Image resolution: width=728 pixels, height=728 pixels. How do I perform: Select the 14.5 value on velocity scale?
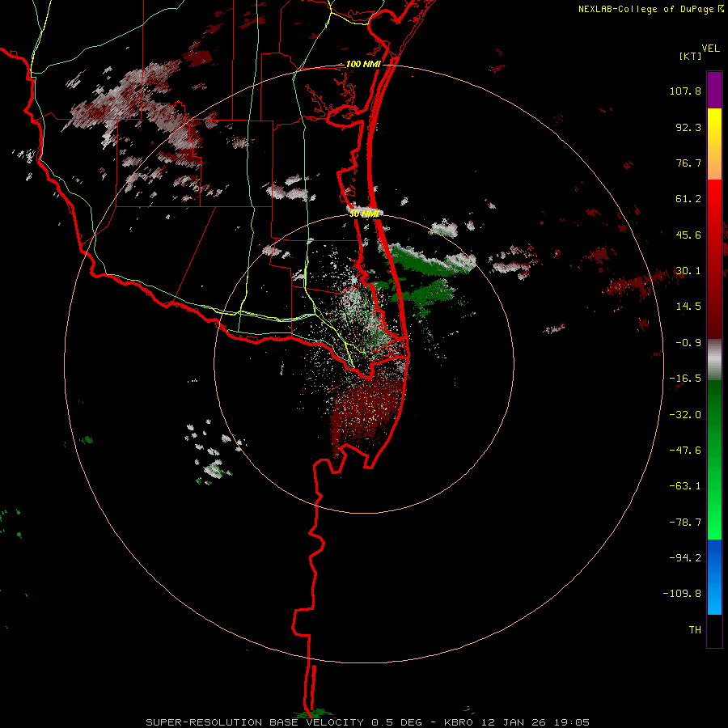(688, 307)
